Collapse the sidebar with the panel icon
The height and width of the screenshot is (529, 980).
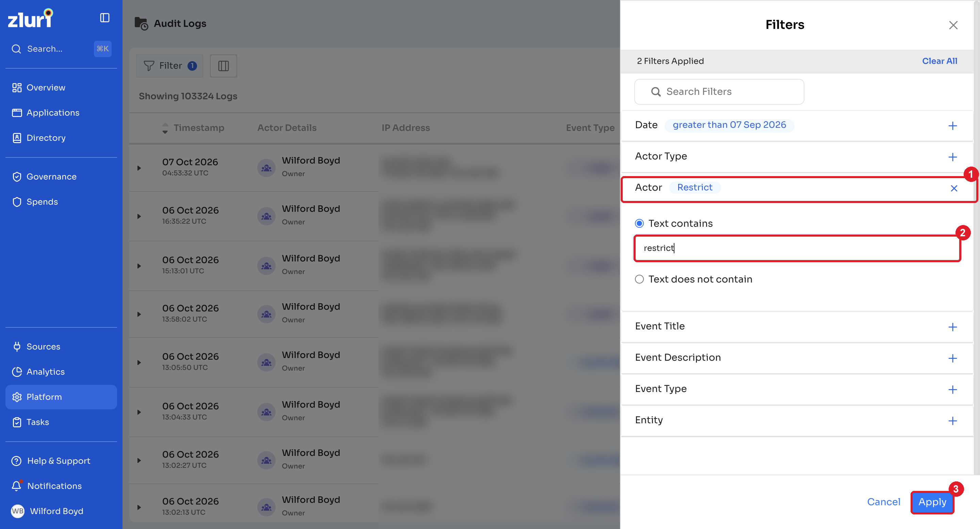click(x=104, y=18)
